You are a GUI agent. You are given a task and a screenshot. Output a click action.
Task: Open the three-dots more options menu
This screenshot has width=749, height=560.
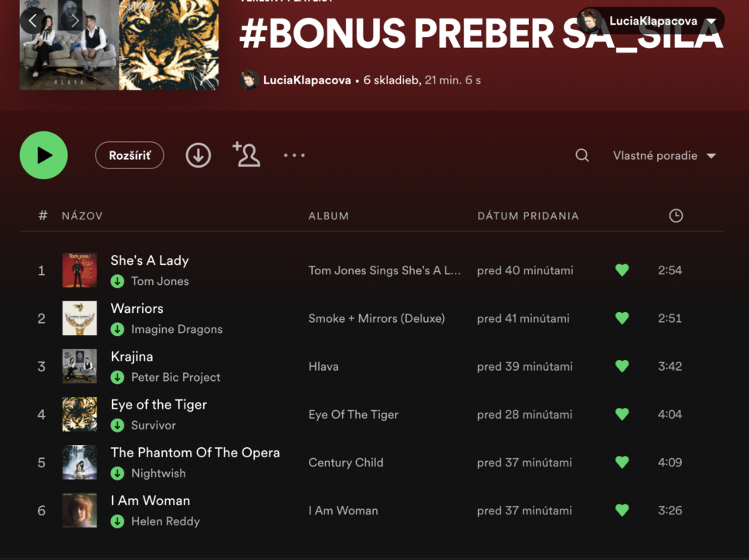[x=294, y=155]
